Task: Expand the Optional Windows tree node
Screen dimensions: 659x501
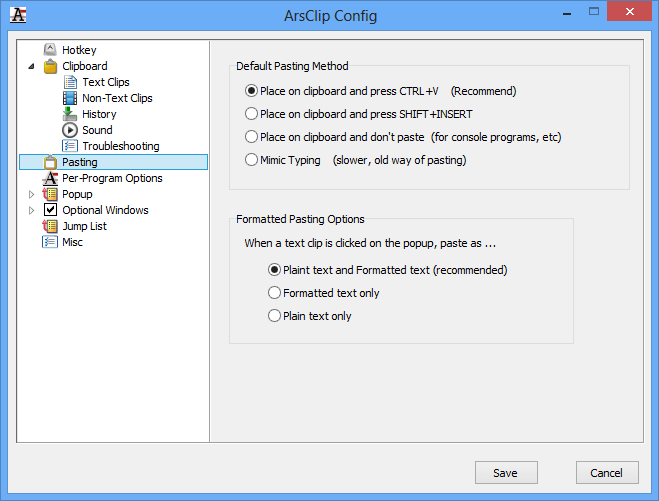Action: [31, 210]
